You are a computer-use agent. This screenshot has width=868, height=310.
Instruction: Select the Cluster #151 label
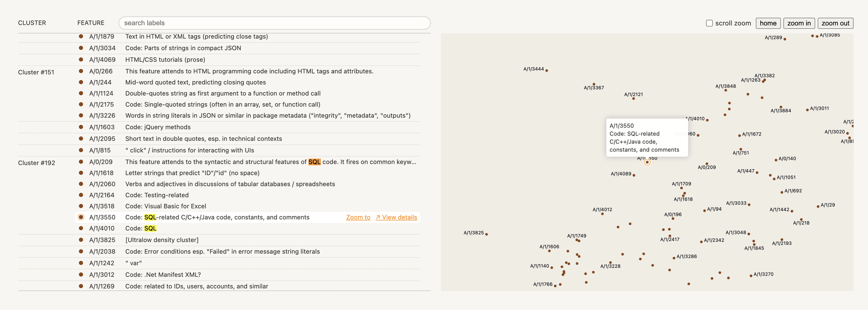tap(36, 72)
